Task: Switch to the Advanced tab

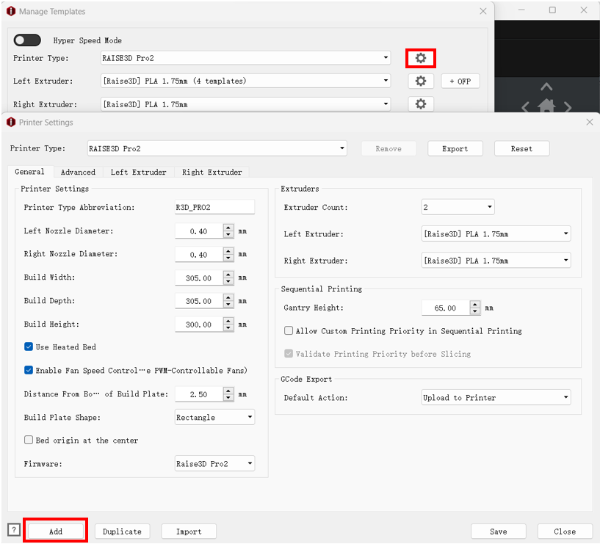Action: [x=77, y=172]
